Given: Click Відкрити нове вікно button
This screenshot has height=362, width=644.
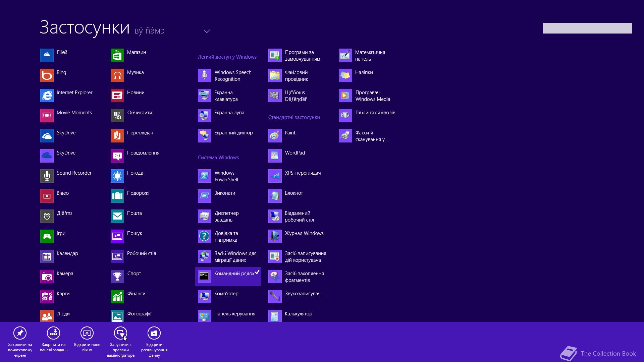Looking at the screenshot, I should [87, 339].
